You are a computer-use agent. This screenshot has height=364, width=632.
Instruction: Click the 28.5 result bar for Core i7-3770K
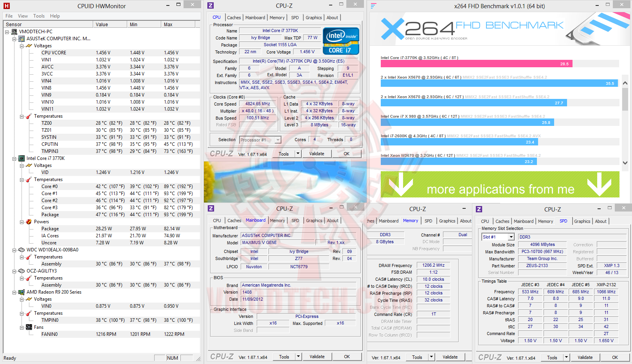click(x=477, y=64)
